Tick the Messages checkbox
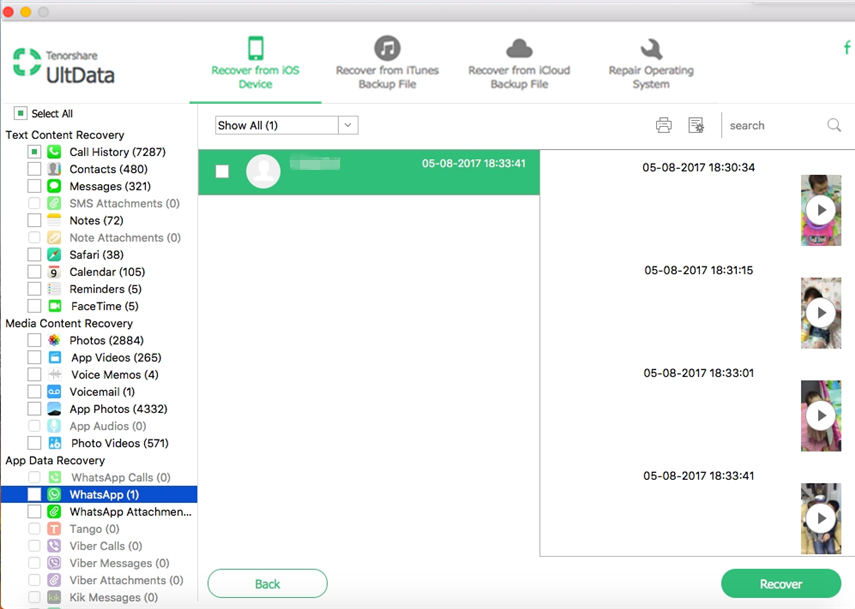This screenshot has width=855, height=609. pyautogui.click(x=34, y=186)
